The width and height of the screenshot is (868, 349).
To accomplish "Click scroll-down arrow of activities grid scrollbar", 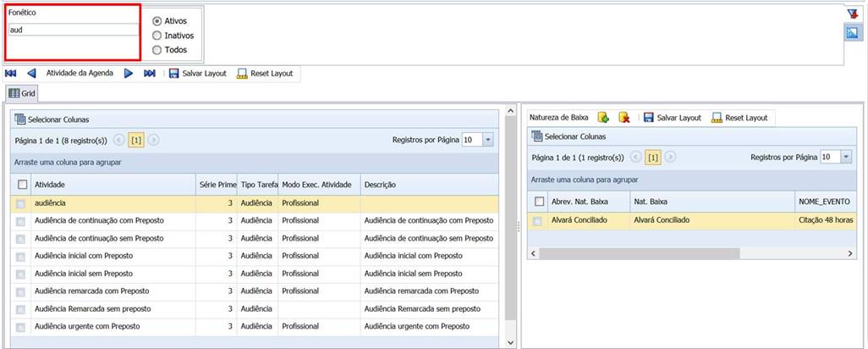I will click(x=510, y=343).
